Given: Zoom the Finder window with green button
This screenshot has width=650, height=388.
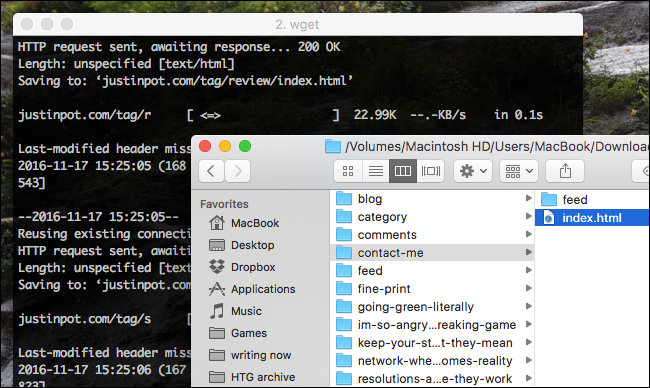Looking at the screenshot, I should pos(245,146).
